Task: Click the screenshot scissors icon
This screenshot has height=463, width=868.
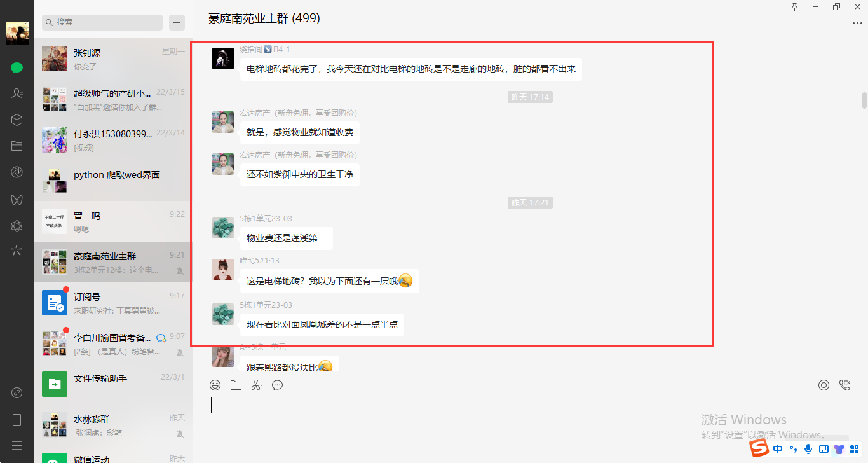Action: [255, 385]
